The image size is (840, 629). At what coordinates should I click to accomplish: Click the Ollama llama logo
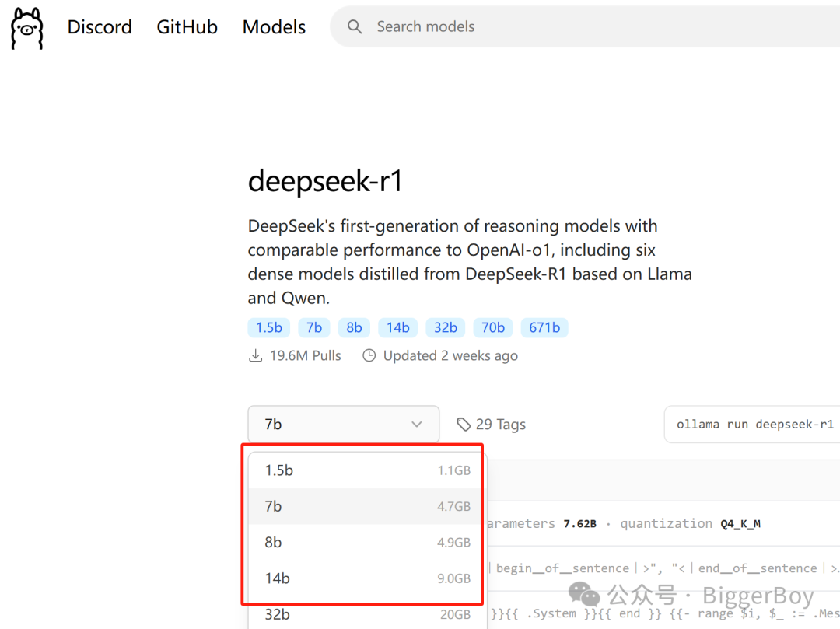point(26,28)
